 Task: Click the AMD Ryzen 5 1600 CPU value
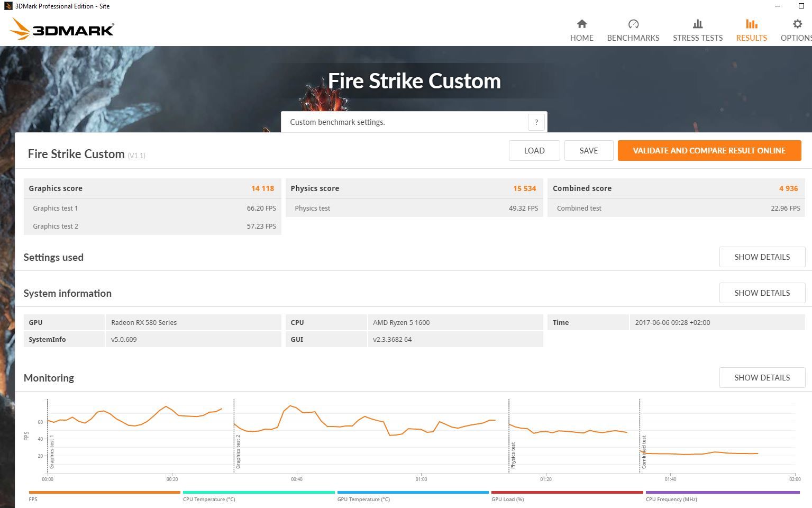tap(401, 323)
